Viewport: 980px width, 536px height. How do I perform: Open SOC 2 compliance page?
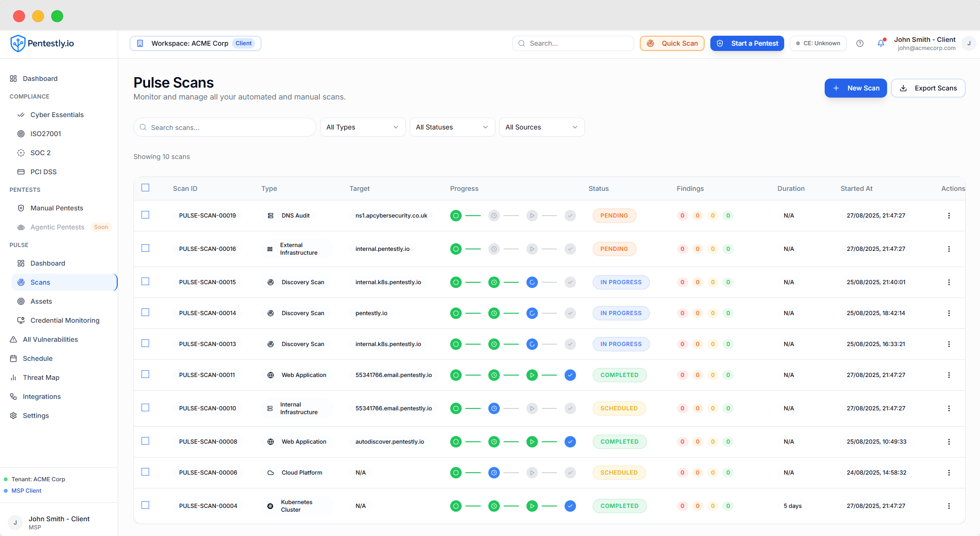click(x=40, y=153)
